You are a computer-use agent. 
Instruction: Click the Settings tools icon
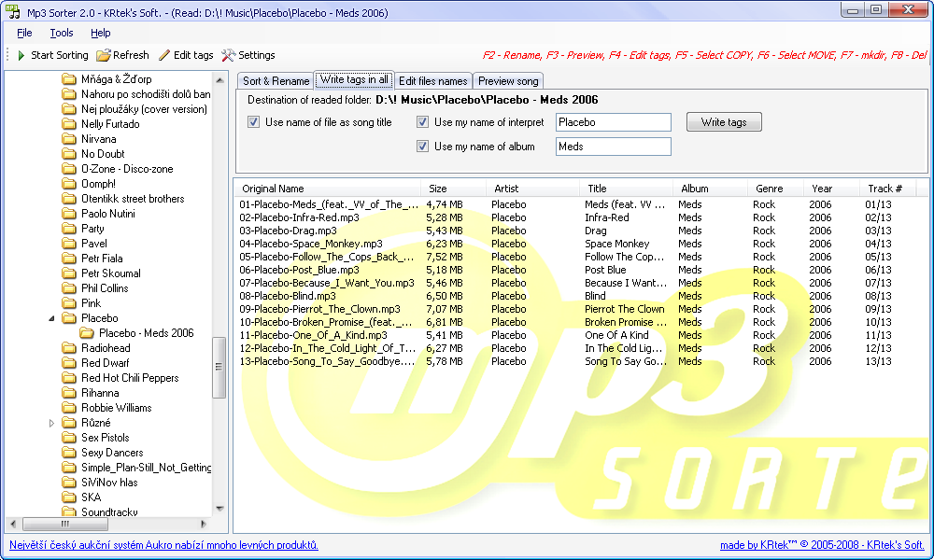(x=228, y=55)
